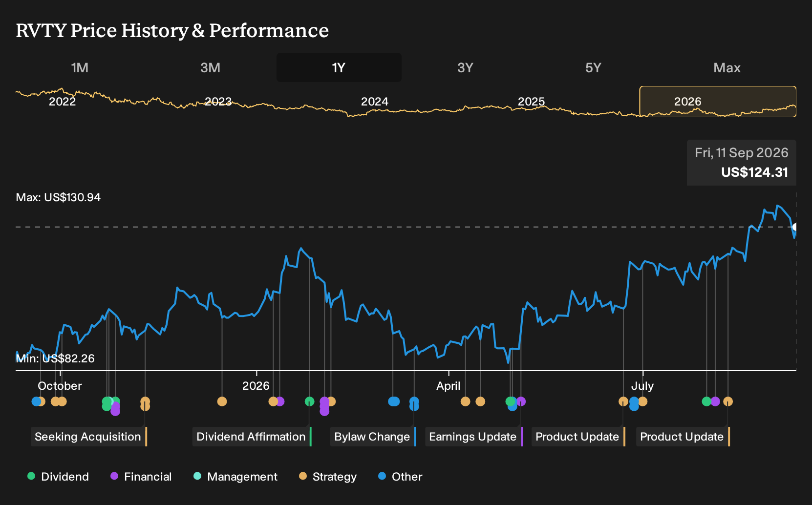Screen dimensions: 812x505
Task: Select purple marker above Earnings Update label
Action: click(521, 401)
